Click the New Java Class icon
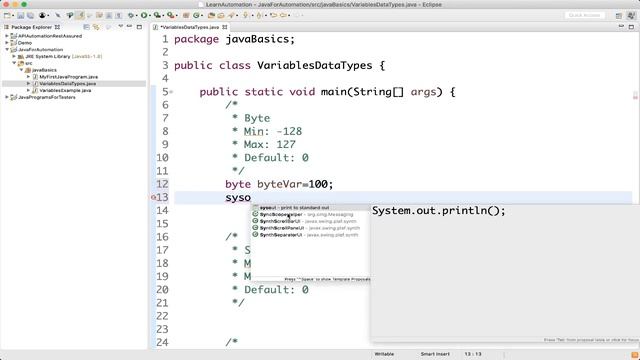640x360 pixels. point(196,16)
